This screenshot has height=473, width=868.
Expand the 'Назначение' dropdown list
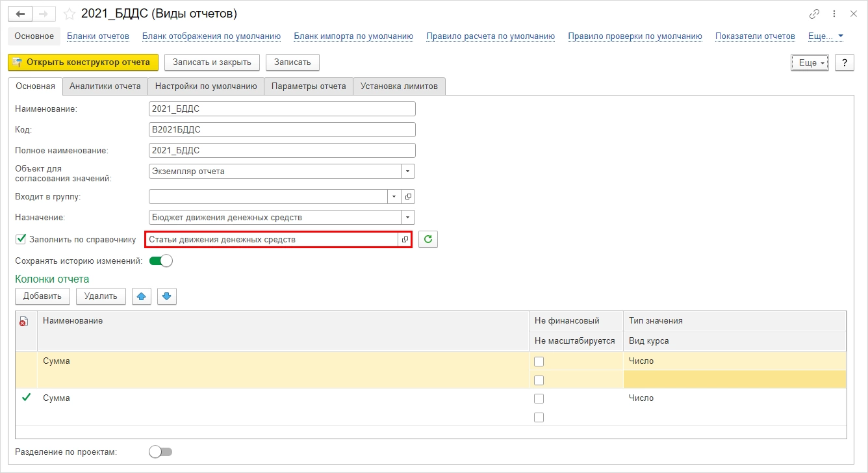408,217
